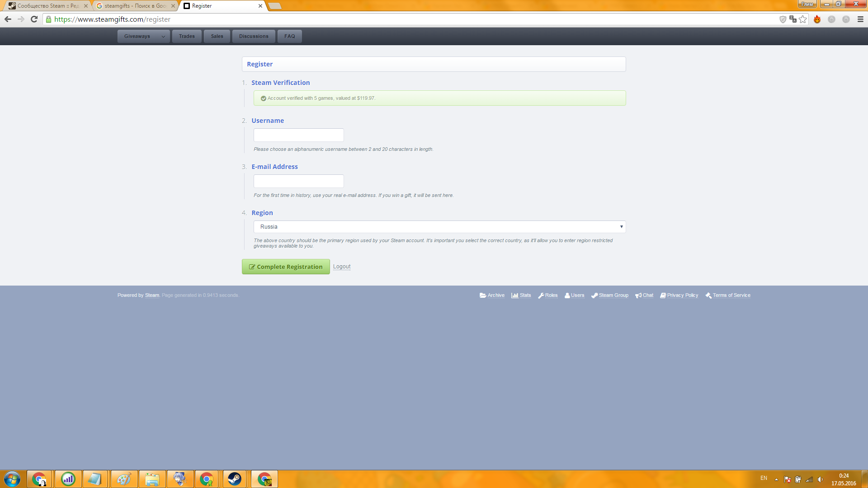Close the Сообщество Steam tab
The height and width of the screenshot is (488, 868).
point(85,6)
